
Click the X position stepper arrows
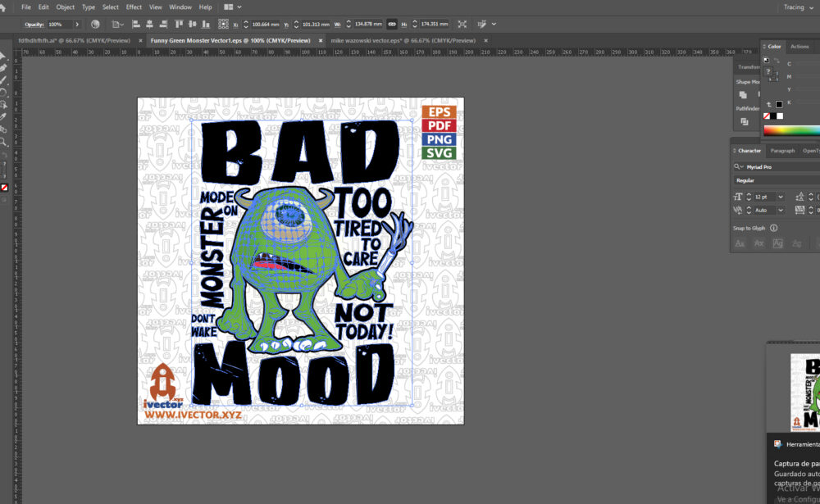(246, 25)
